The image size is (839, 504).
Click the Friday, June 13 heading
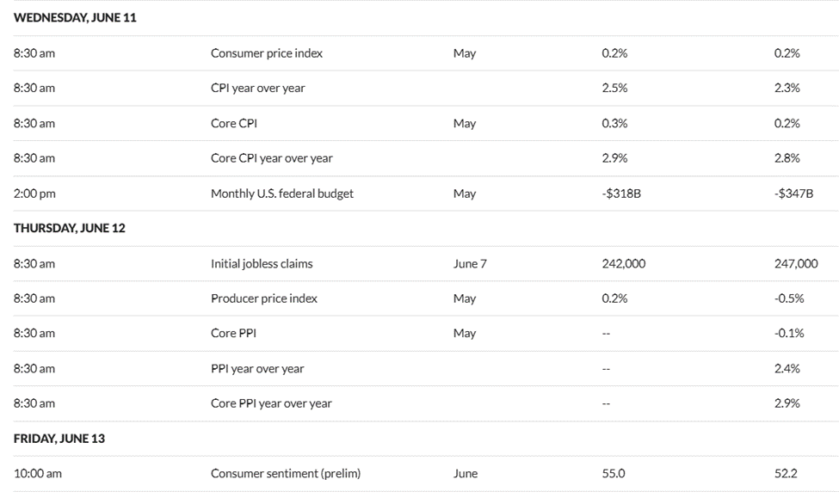click(x=59, y=439)
